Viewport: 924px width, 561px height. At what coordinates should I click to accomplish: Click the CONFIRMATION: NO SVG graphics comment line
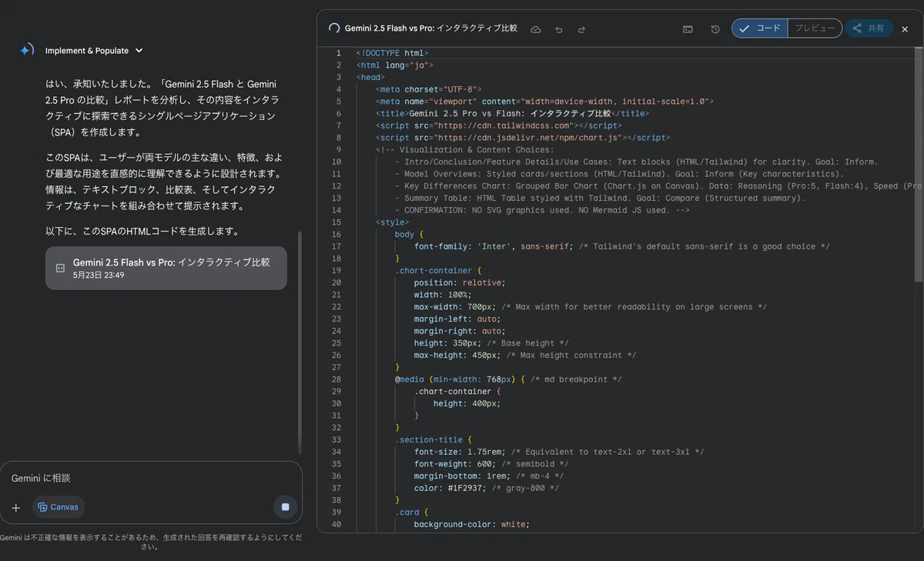coord(542,210)
